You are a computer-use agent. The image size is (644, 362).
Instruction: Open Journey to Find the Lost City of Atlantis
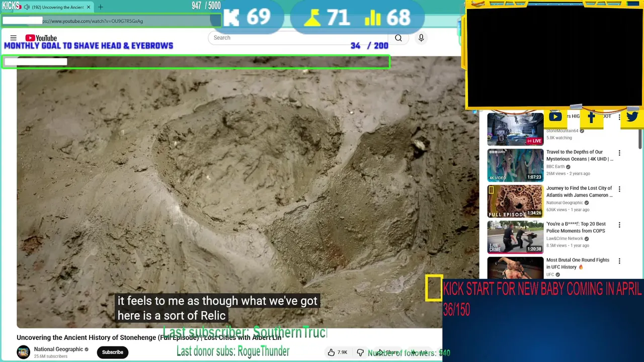point(579,192)
